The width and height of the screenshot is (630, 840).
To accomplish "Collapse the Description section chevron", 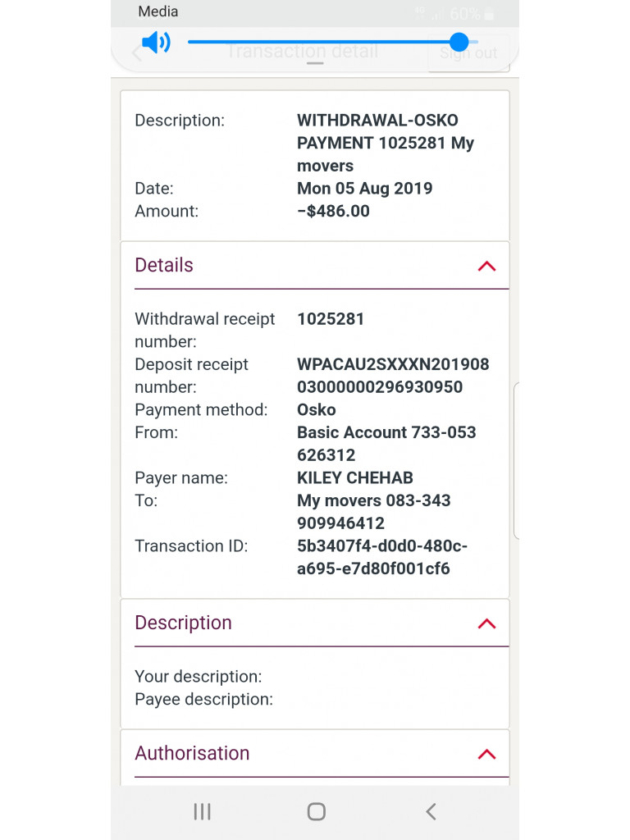I will (486, 623).
